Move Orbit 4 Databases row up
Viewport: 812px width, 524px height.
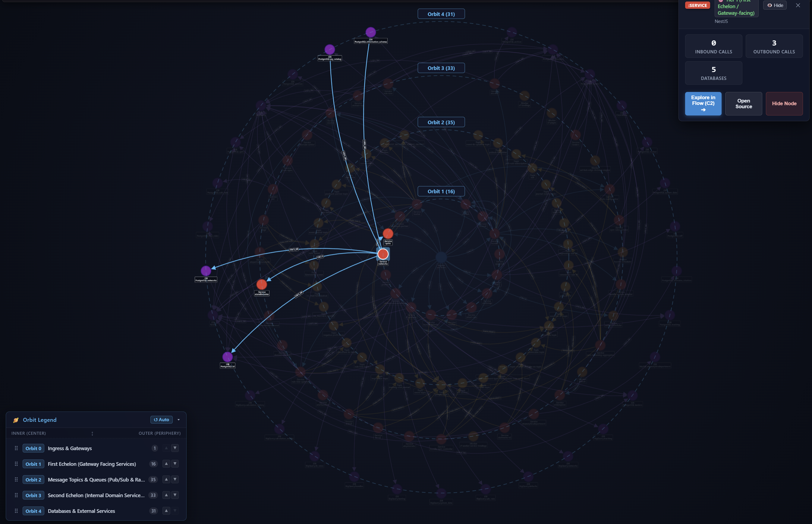click(x=166, y=510)
